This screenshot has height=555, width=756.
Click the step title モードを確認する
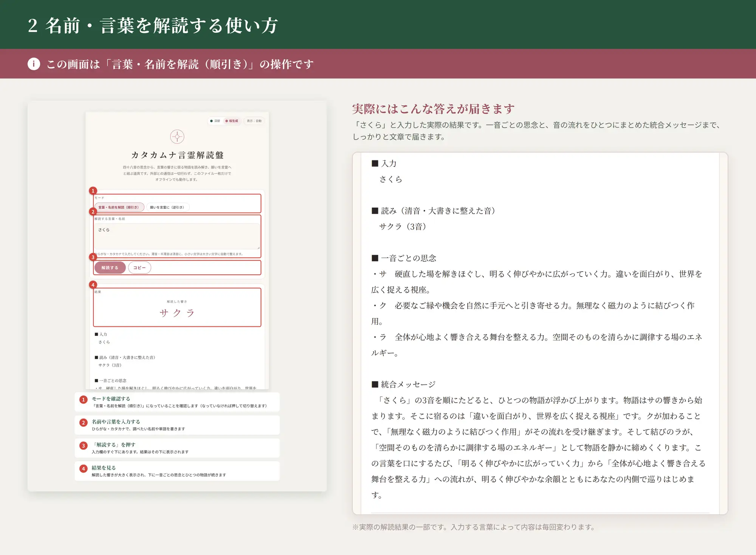[111, 399]
